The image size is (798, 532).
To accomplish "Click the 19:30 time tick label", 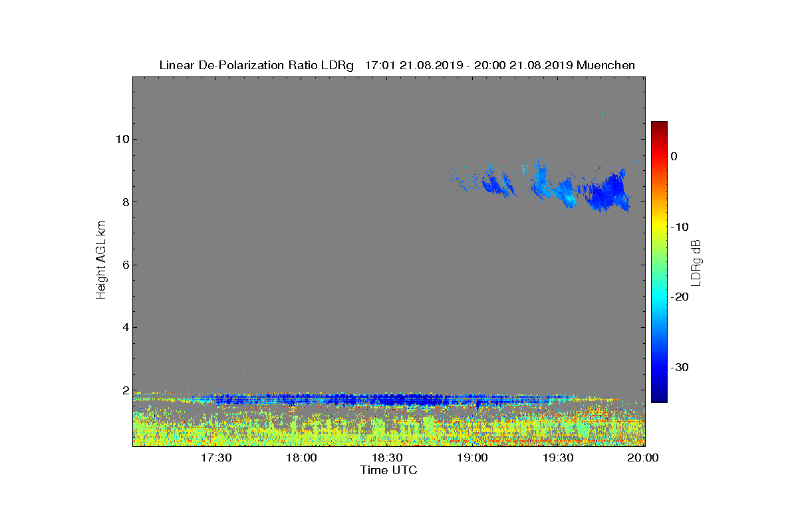I will [559, 458].
